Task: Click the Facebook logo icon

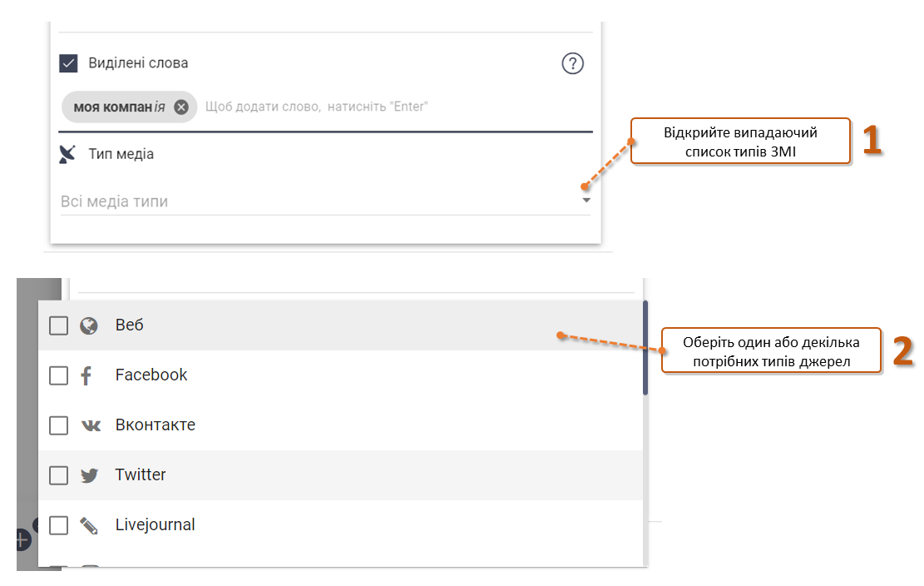Action: pyautogui.click(x=86, y=375)
